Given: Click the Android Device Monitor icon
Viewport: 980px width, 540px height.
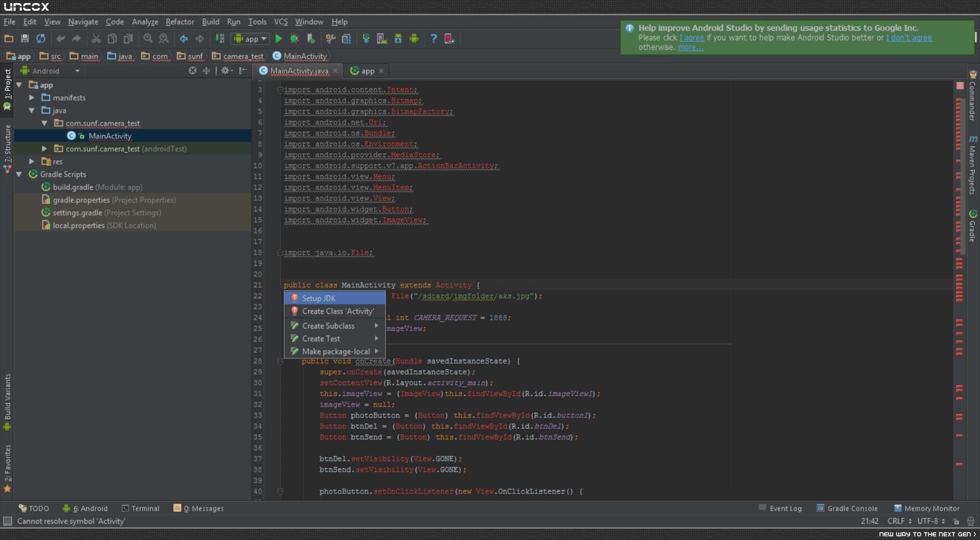Looking at the screenshot, I should click(x=414, y=38).
